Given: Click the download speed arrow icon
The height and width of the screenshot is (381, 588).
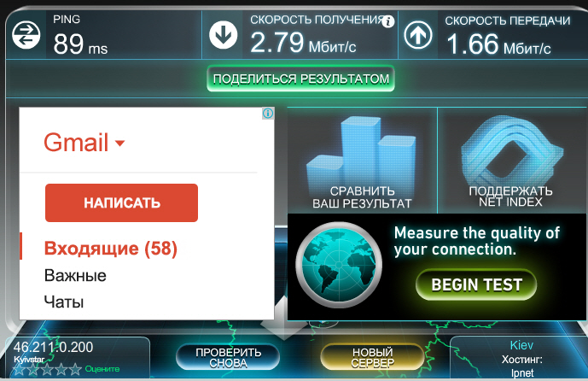Looking at the screenshot, I should pyautogui.click(x=223, y=35).
